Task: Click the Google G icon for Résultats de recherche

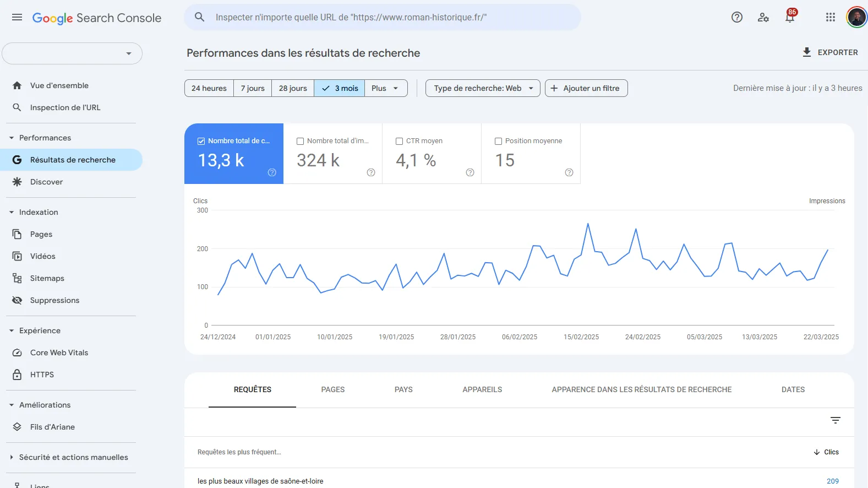Action: [x=17, y=160]
